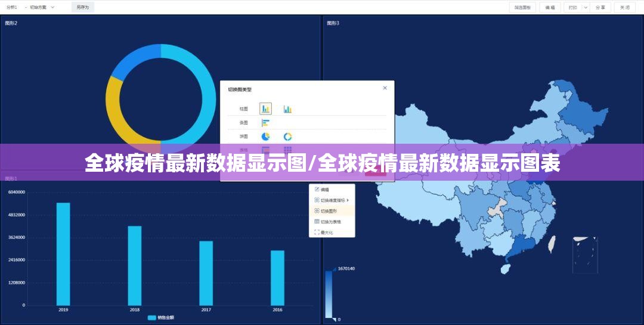Choose the donut ring chart icon in 饼图 row
Image resolution: width=644 pixels, height=325 pixels.
287,137
